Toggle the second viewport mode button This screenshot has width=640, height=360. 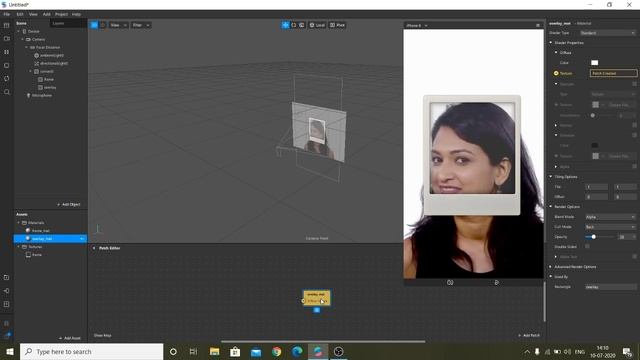tap(103, 25)
